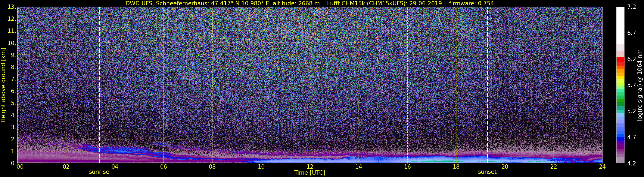The height and width of the screenshot is (177, 644).
Task: Click the height tick label '3.'
Action: click(x=13, y=127)
